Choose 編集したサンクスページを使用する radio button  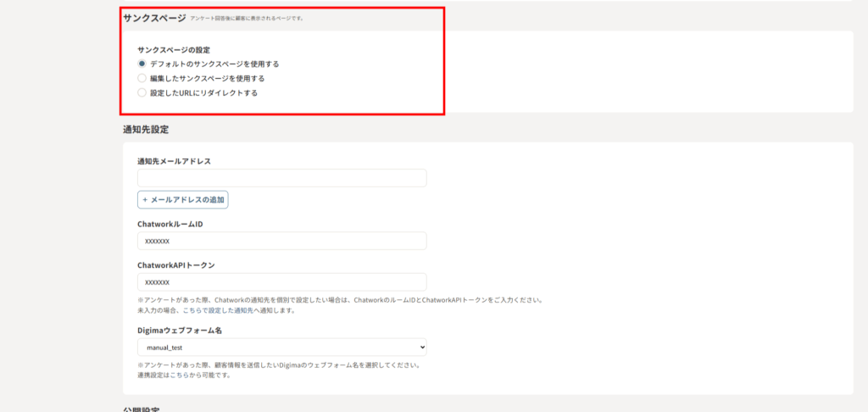(x=142, y=78)
